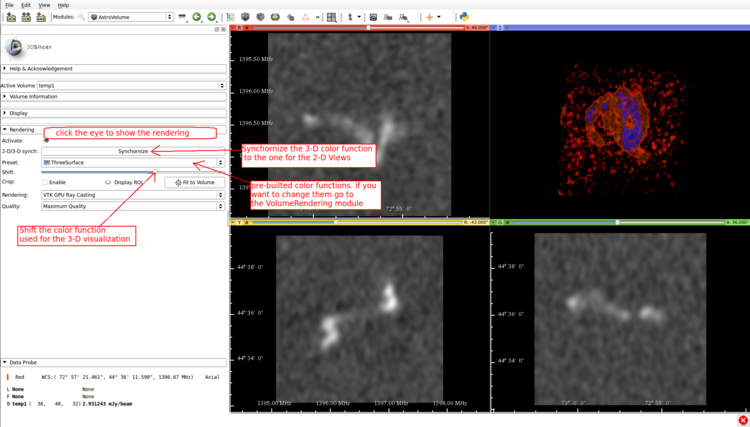Click the crosshair toolbar icon

point(430,17)
